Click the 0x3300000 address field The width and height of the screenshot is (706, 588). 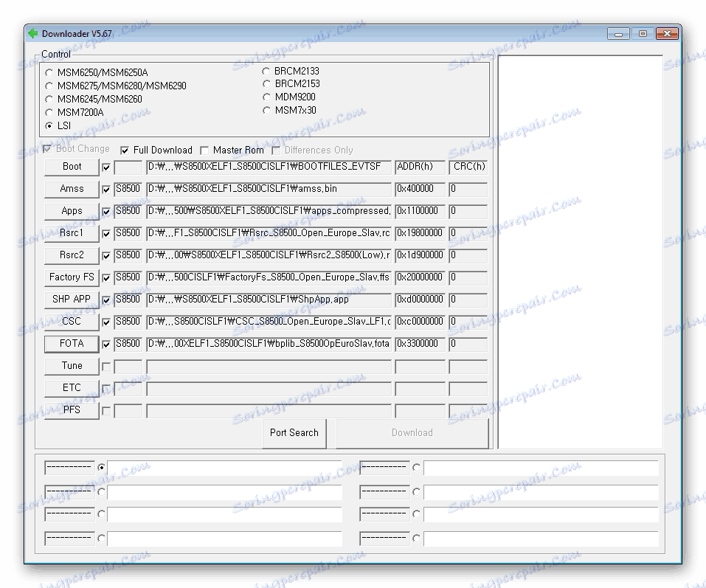pyautogui.click(x=420, y=344)
